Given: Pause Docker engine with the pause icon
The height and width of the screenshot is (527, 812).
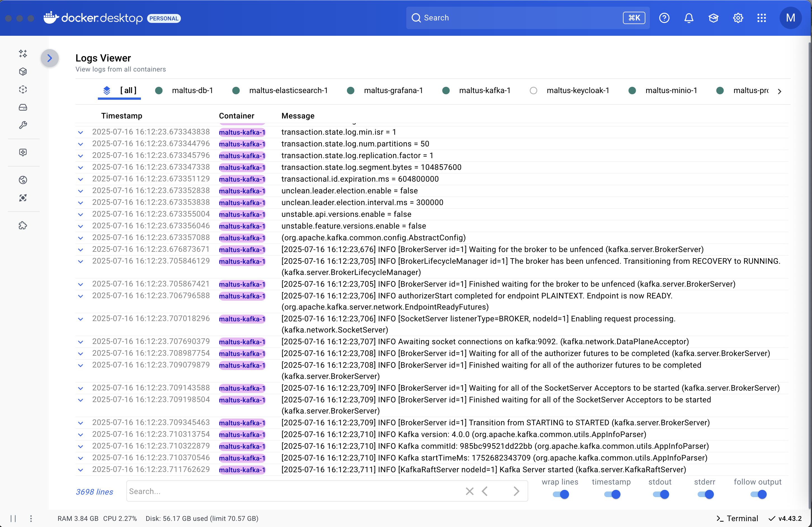Looking at the screenshot, I should 13,519.
